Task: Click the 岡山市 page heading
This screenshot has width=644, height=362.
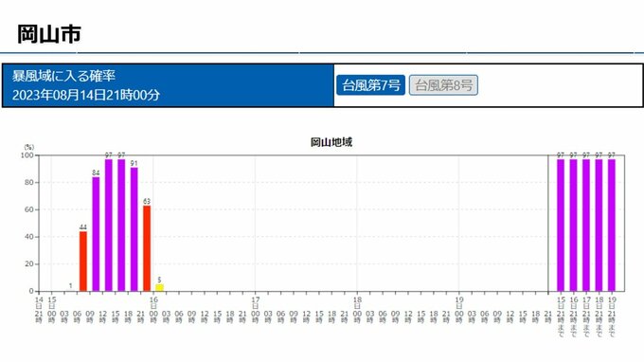Action: click(x=49, y=34)
